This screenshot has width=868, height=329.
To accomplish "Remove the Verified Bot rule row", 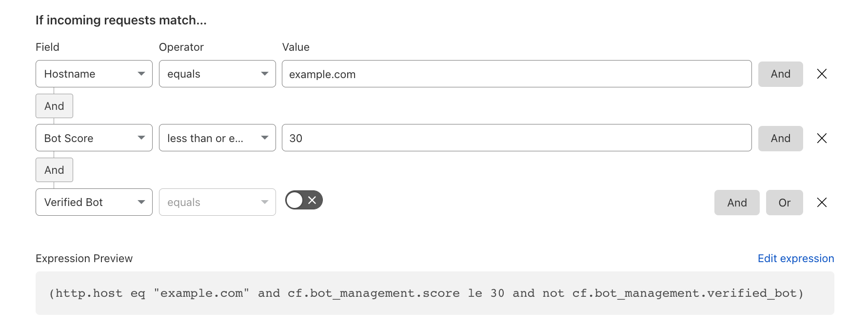I will (822, 203).
